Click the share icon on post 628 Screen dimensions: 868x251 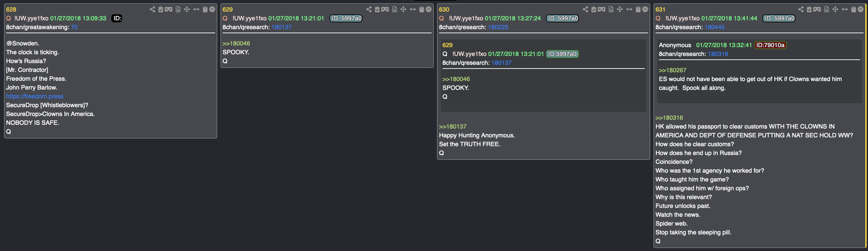click(x=152, y=9)
